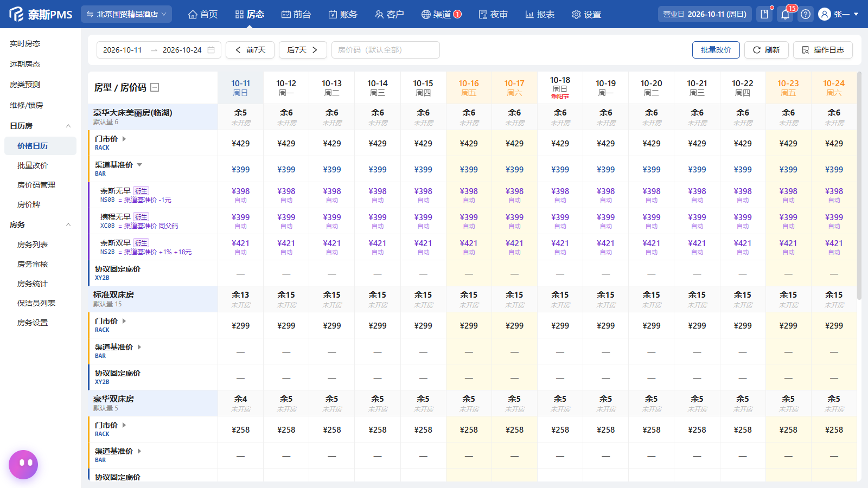Open the 首页 home tab
The width and height of the screenshot is (868, 488).
click(203, 14)
